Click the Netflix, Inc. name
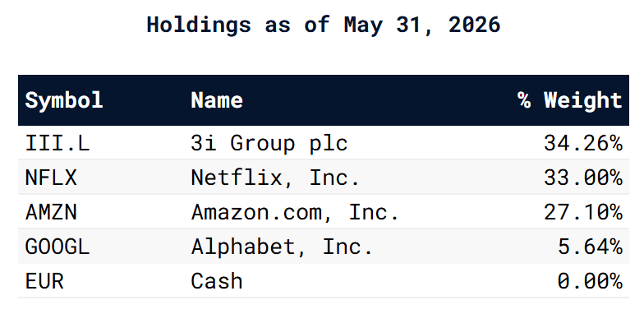The height and width of the screenshot is (314, 644). pos(275,178)
